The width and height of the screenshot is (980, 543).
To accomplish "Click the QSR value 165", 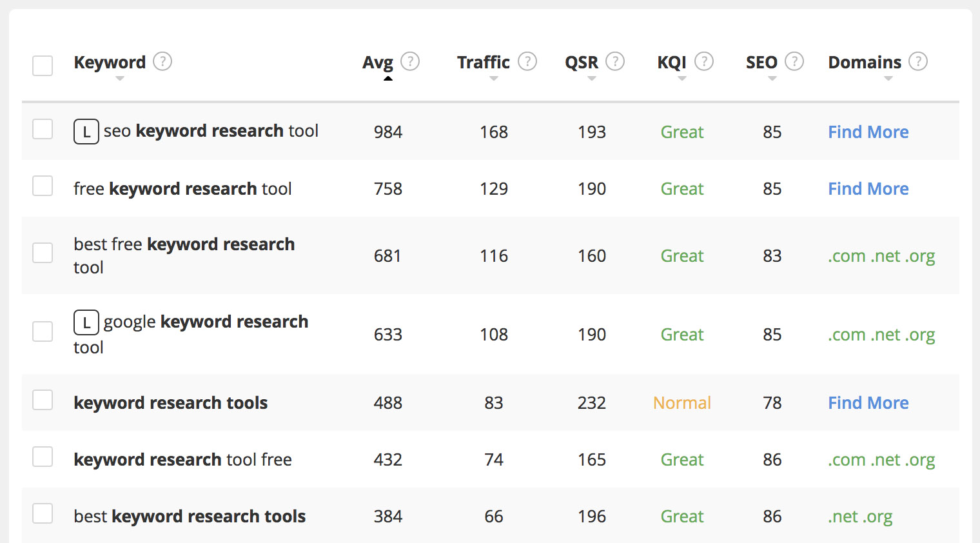I will click(x=592, y=459).
